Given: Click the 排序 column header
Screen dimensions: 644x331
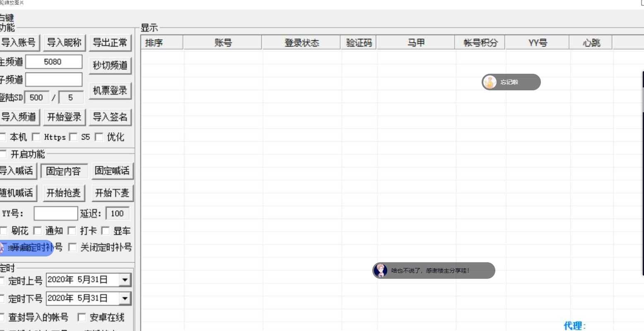Looking at the screenshot, I should click(x=162, y=43).
